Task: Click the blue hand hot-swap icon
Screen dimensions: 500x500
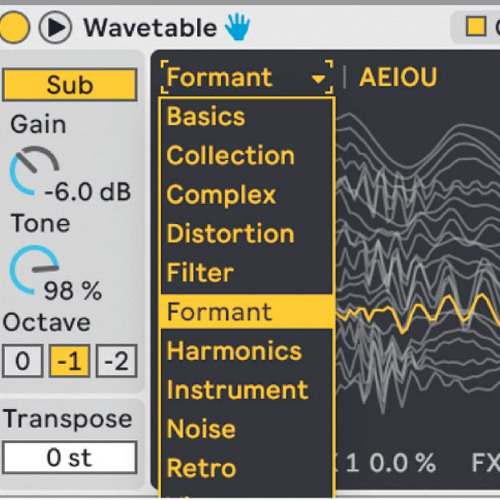Action: point(237,27)
